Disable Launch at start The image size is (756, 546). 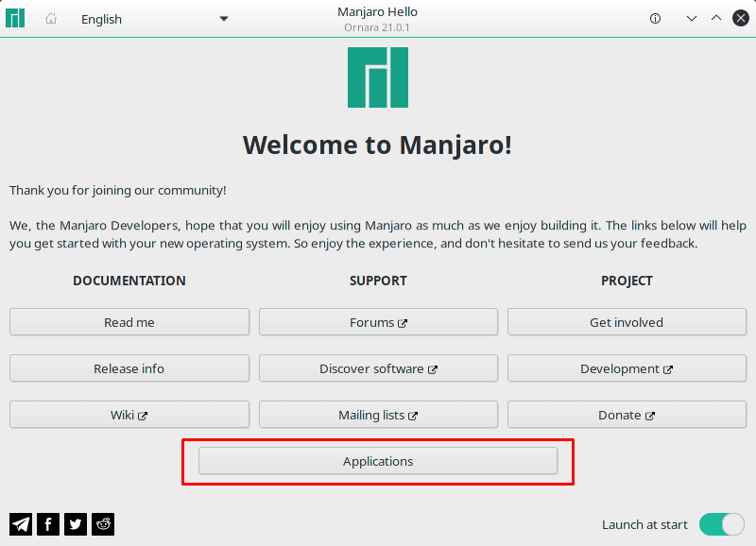pyautogui.click(x=722, y=524)
